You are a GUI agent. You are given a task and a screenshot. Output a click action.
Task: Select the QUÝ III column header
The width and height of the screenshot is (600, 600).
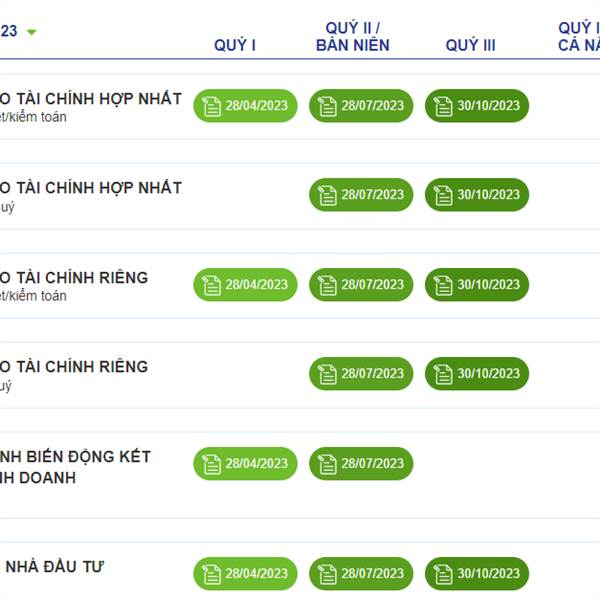click(x=470, y=45)
